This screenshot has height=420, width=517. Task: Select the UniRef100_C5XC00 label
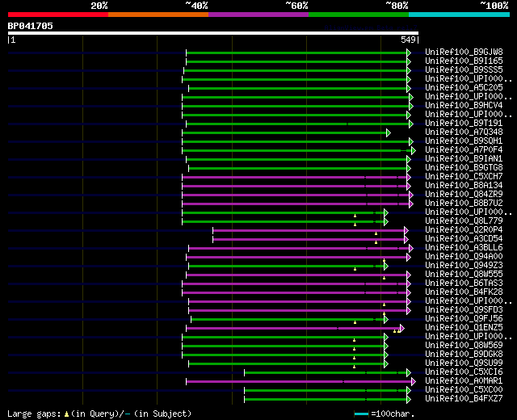(464, 389)
